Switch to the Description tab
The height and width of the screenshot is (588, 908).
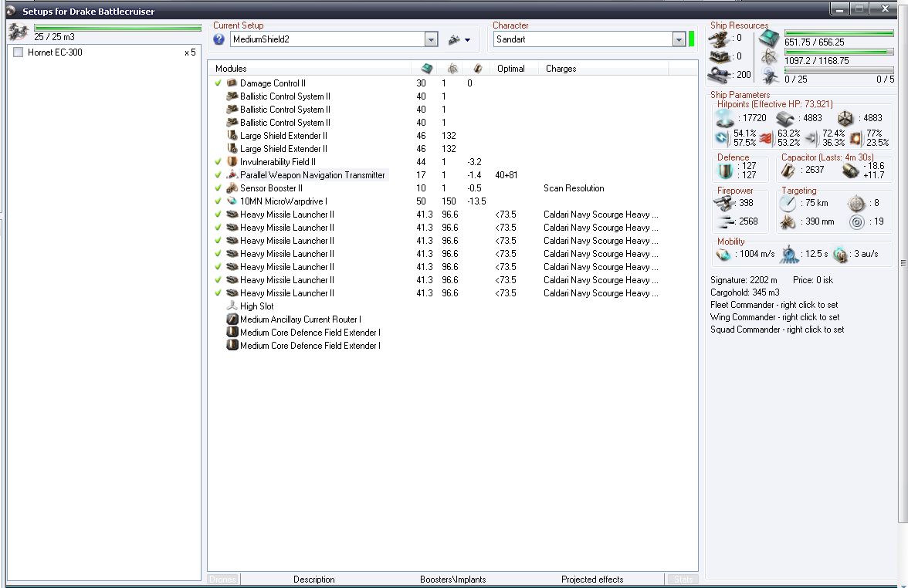coord(313,580)
